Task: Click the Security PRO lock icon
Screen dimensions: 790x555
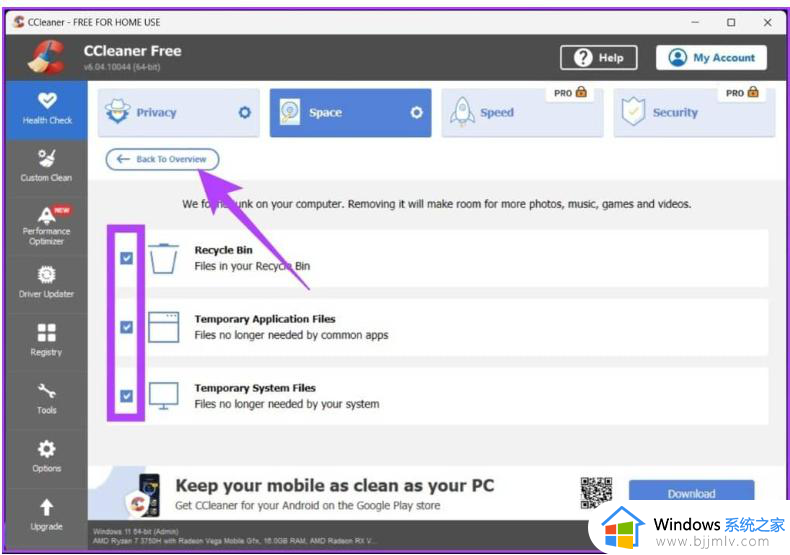Action: tap(753, 92)
